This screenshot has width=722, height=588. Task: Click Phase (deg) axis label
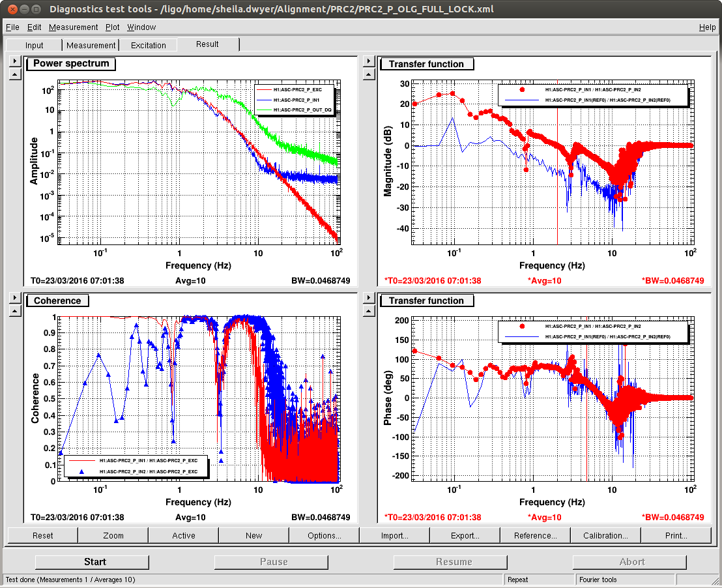388,398
